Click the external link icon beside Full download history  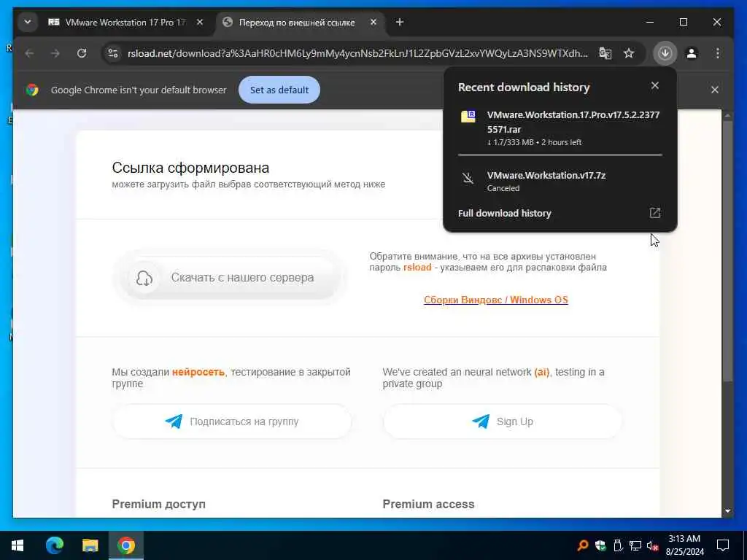pyautogui.click(x=655, y=213)
